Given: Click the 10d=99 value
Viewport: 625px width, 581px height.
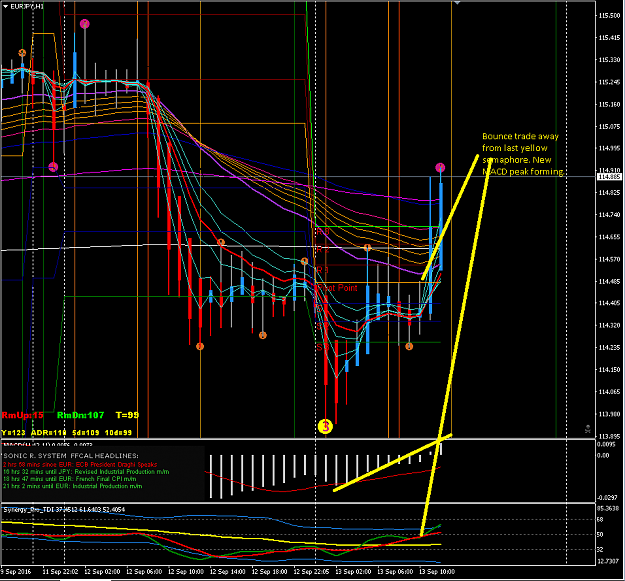Looking at the screenshot, I should tap(118, 432).
